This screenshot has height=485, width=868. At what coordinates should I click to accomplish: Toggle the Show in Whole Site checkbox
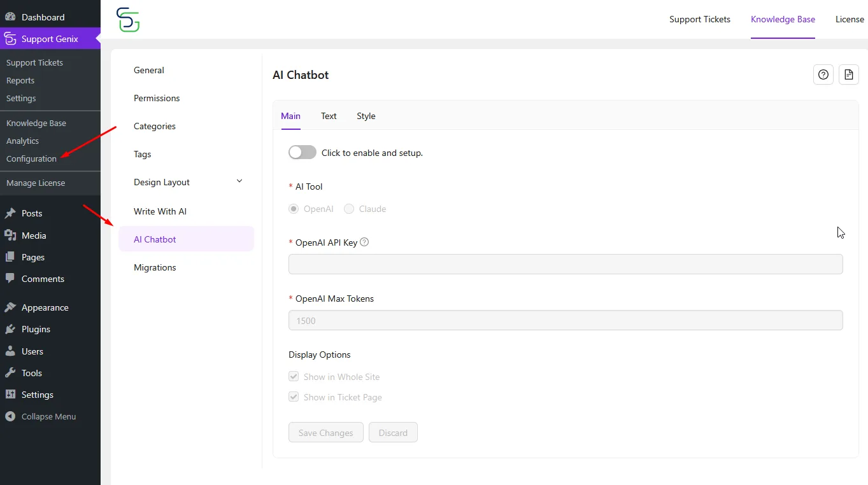[x=294, y=377]
